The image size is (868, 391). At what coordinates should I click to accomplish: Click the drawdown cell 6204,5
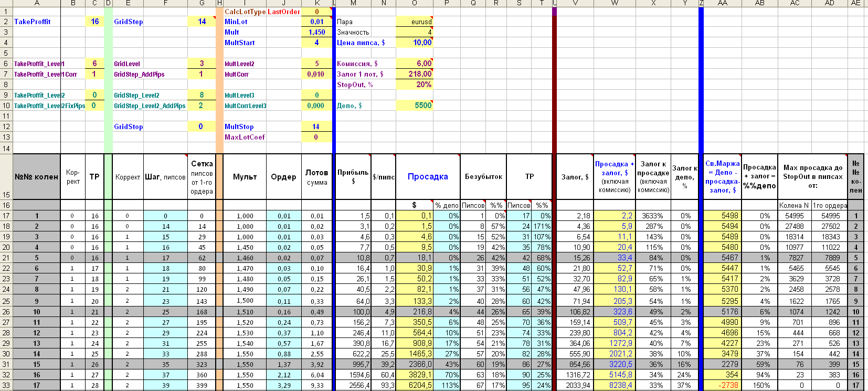point(415,385)
